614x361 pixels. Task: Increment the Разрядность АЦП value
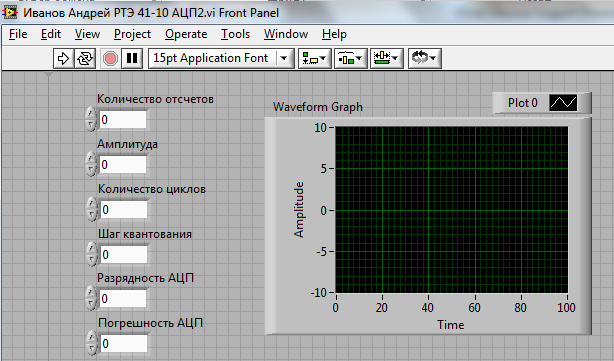click(91, 293)
